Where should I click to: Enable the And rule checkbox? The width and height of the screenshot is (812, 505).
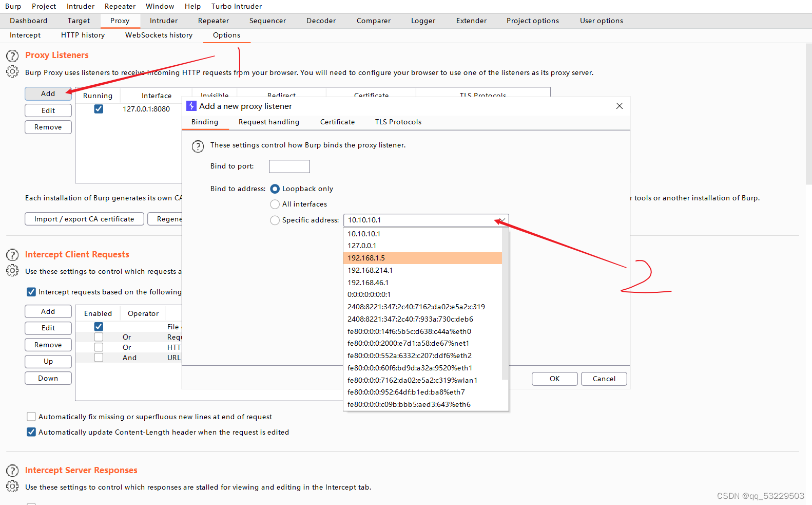(99, 358)
